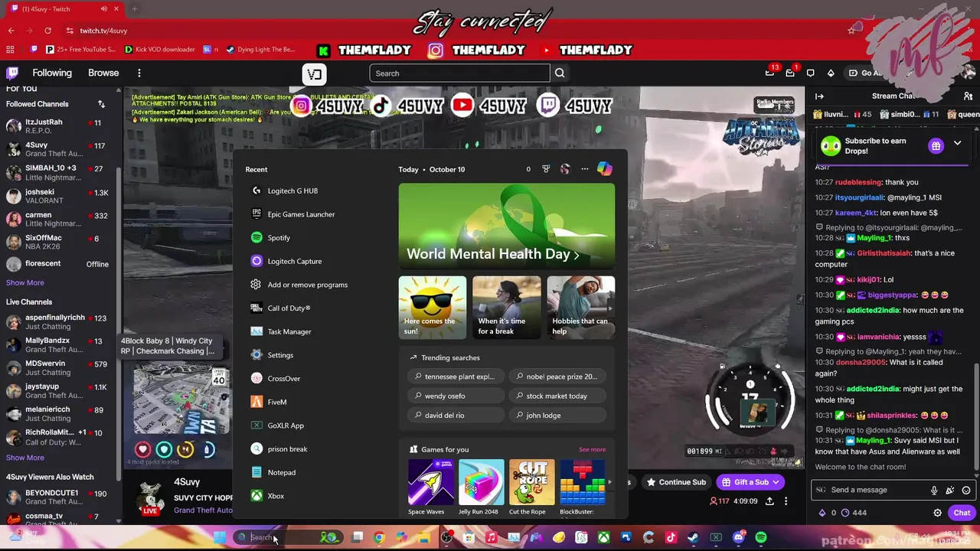Open Twitch notifications inbox with 13 badge
Screen dimensions: 980x551
769,73
